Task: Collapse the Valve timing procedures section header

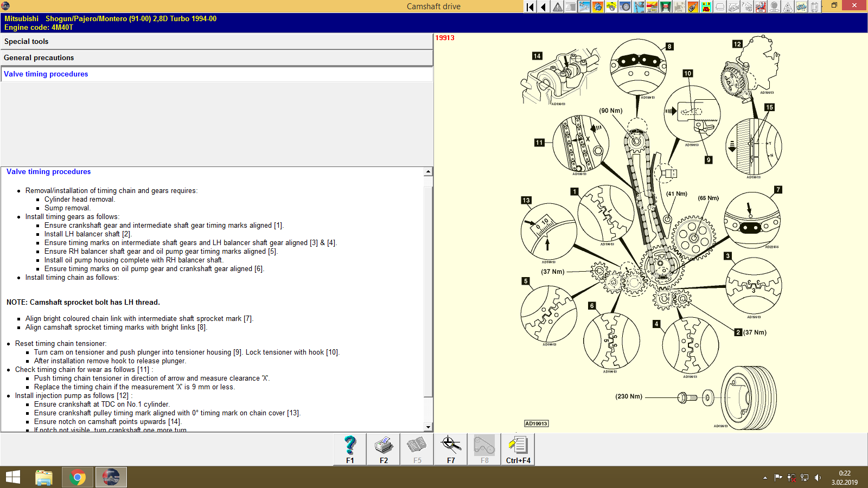Action: pos(46,74)
